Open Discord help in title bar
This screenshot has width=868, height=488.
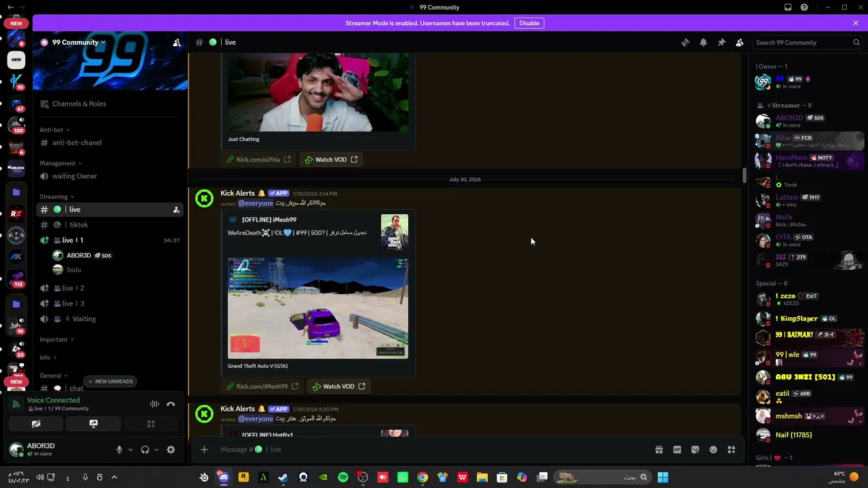click(804, 7)
